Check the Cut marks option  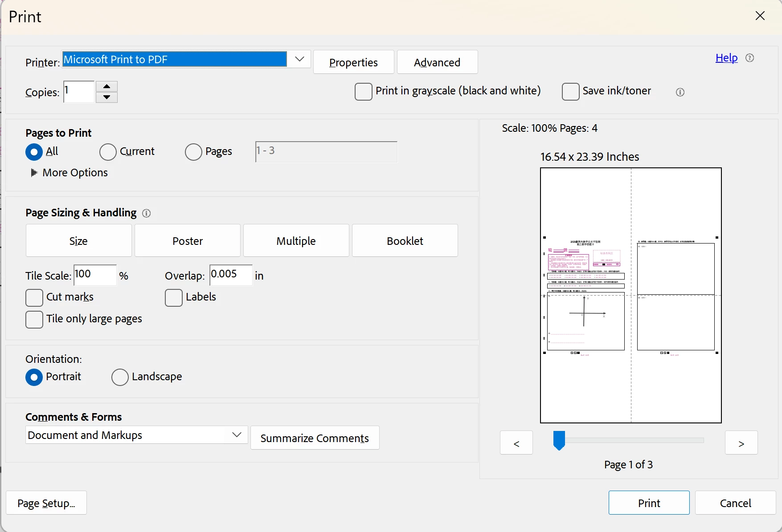[x=34, y=298]
